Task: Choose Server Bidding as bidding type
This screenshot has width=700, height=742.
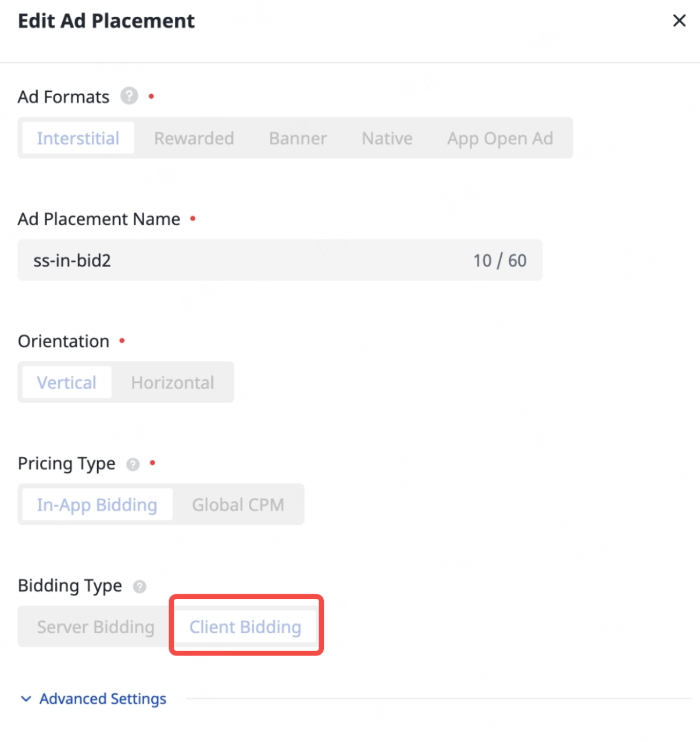Action: point(95,627)
